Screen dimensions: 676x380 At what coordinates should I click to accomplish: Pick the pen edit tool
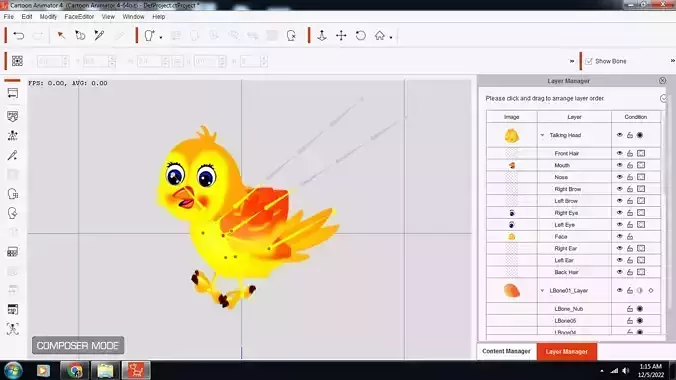[x=99, y=35]
